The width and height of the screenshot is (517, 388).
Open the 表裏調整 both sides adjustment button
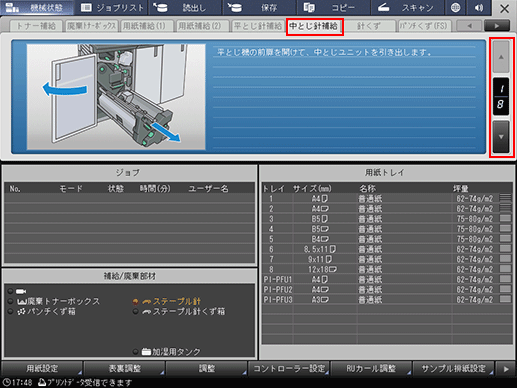pyautogui.click(x=124, y=368)
